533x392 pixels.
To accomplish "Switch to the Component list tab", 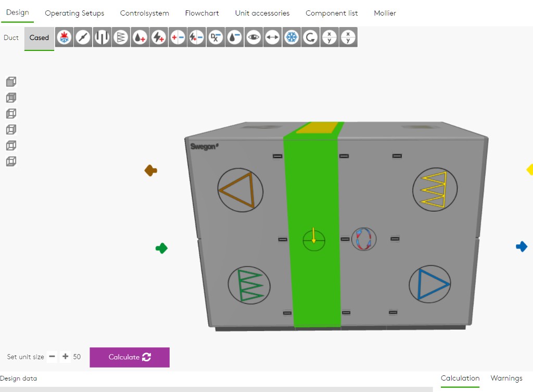I will 332,13.
